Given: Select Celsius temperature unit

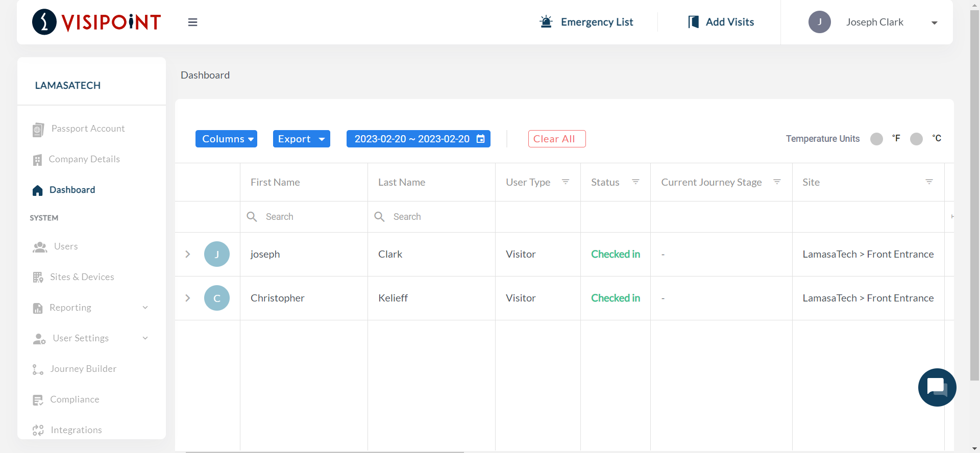Looking at the screenshot, I should point(916,139).
